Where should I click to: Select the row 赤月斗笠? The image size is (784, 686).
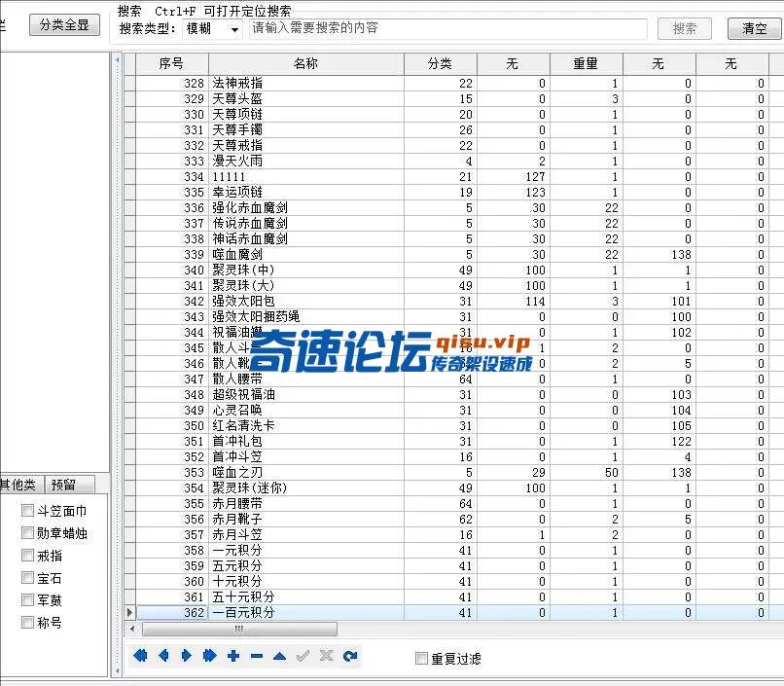tap(452, 534)
